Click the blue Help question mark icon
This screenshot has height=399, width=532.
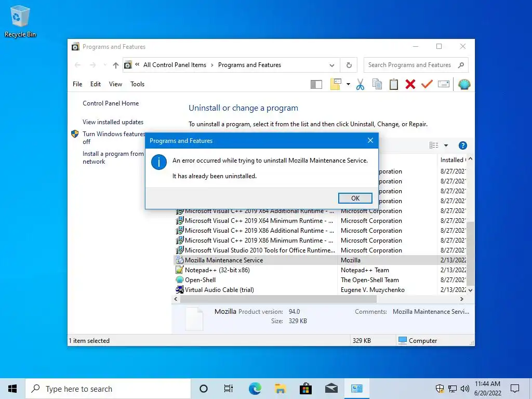tap(462, 145)
